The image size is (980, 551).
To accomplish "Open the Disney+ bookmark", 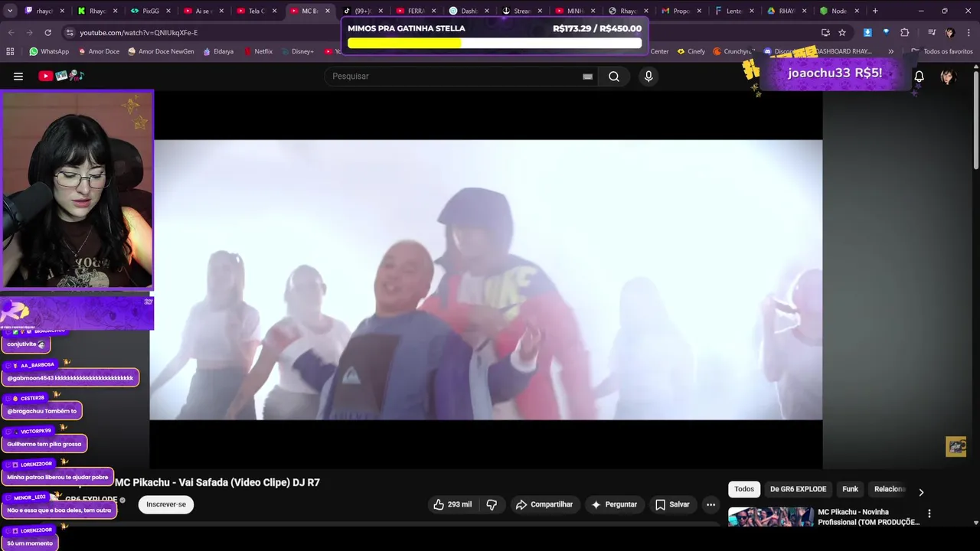I will [x=298, y=51].
